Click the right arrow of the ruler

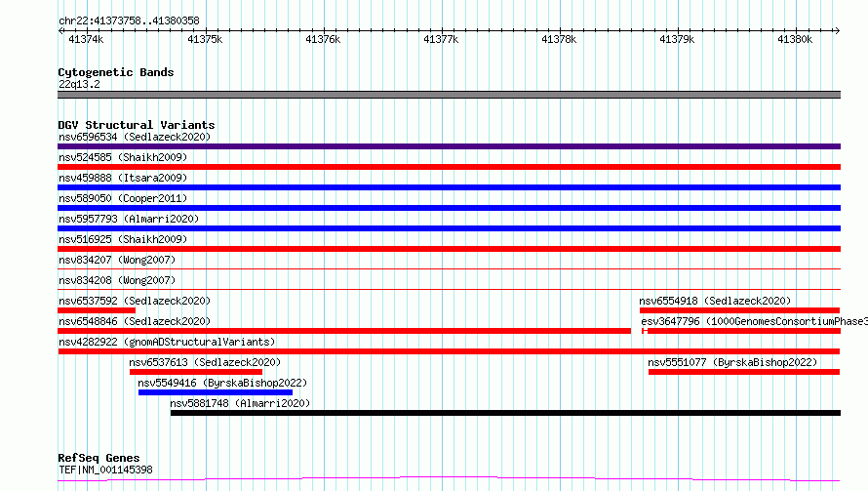coord(837,30)
